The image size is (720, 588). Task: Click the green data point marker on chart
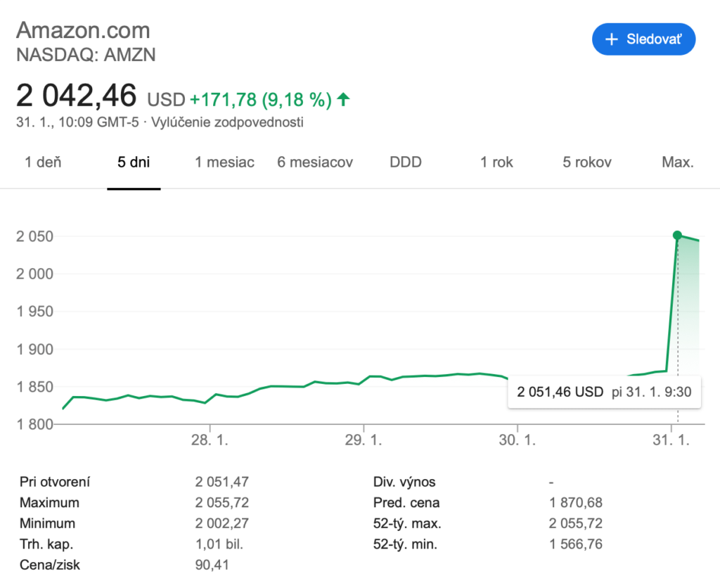(677, 236)
